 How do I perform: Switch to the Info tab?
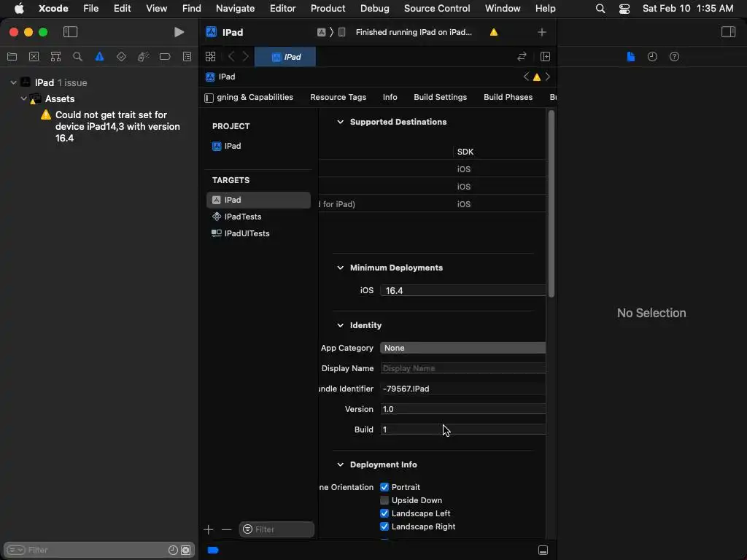(390, 97)
